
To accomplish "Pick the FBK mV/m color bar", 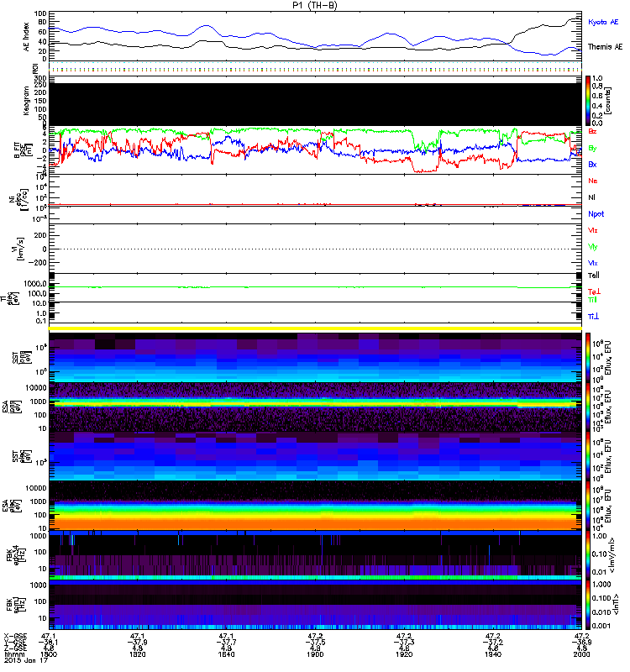I will pos(588,554).
